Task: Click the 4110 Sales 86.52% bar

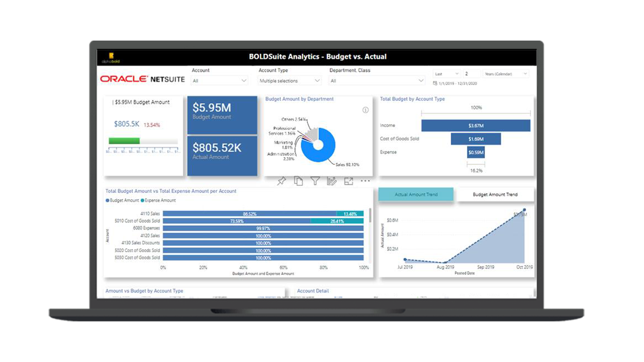Action: [249, 214]
